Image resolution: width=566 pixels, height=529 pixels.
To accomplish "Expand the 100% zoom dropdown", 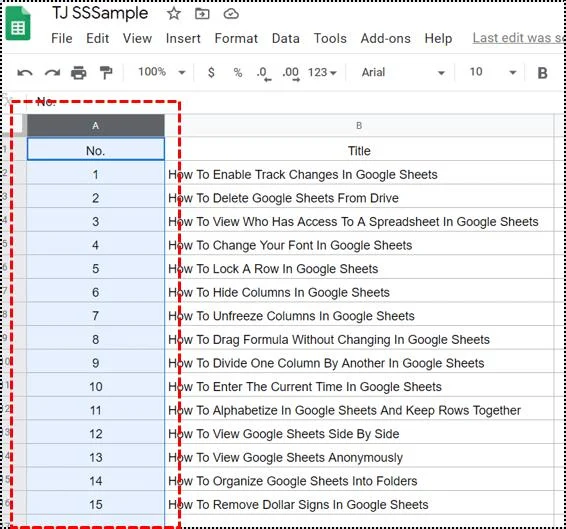I will [x=162, y=72].
